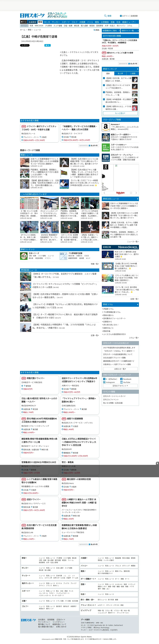
Task: Select 高校野球 in the sub-navigation
Action: (x=100, y=26)
